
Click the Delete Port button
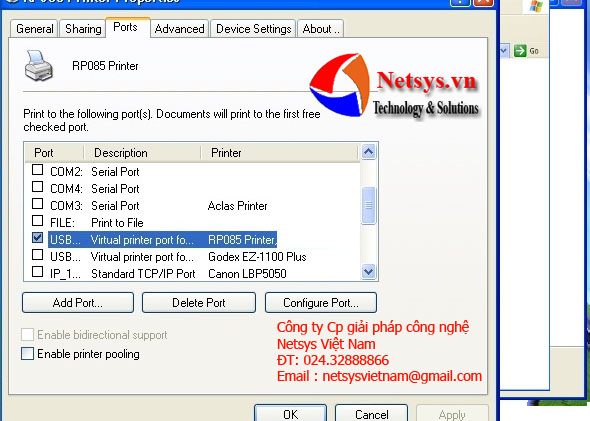tap(199, 302)
